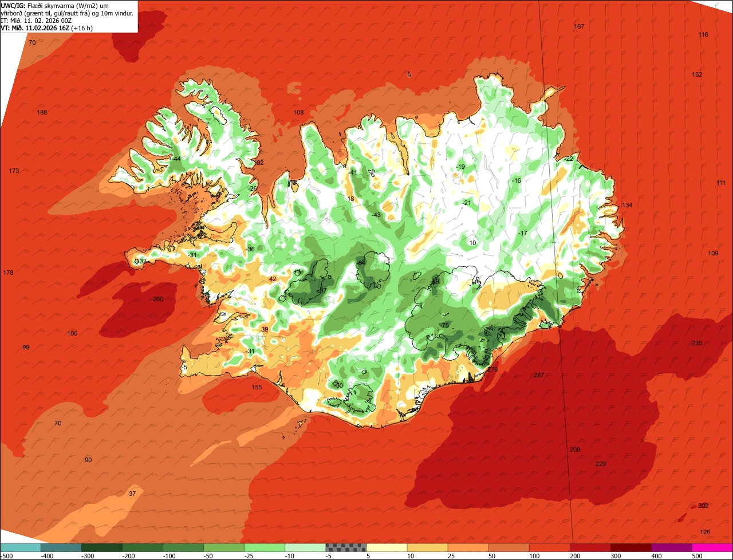Click the flux value 178 on the map

8,273
